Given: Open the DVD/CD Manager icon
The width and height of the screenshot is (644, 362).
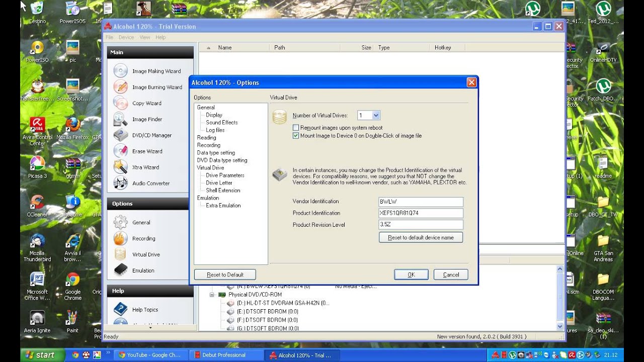Looking at the screenshot, I should [x=121, y=135].
